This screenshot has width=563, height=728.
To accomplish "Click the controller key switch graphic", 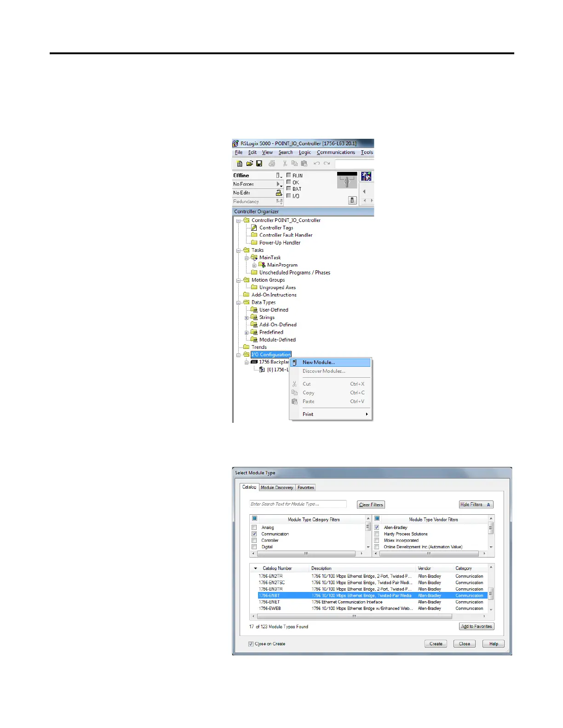I will pyautogui.click(x=347, y=180).
